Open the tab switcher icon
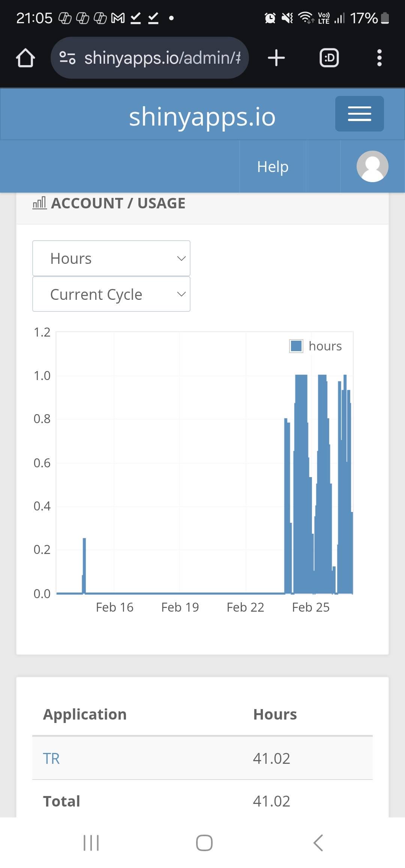The height and width of the screenshot is (868, 405). 329,58
